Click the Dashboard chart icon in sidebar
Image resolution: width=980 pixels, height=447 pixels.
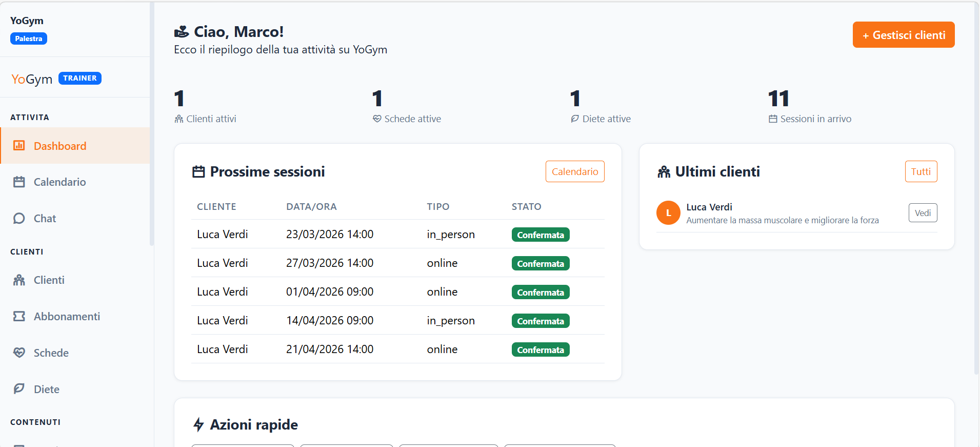pyautogui.click(x=19, y=146)
